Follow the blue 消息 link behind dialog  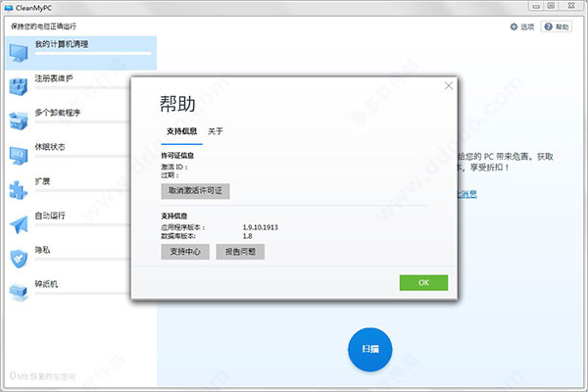[467, 194]
